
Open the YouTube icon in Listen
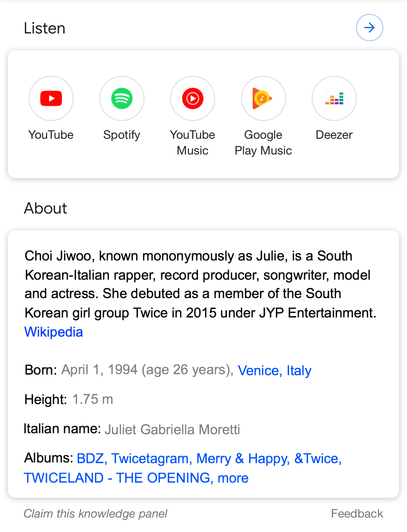[x=51, y=98]
